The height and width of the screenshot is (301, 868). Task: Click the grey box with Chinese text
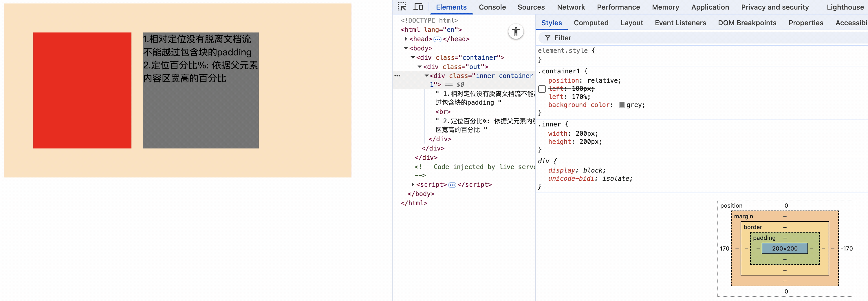[x=201, y=90]
